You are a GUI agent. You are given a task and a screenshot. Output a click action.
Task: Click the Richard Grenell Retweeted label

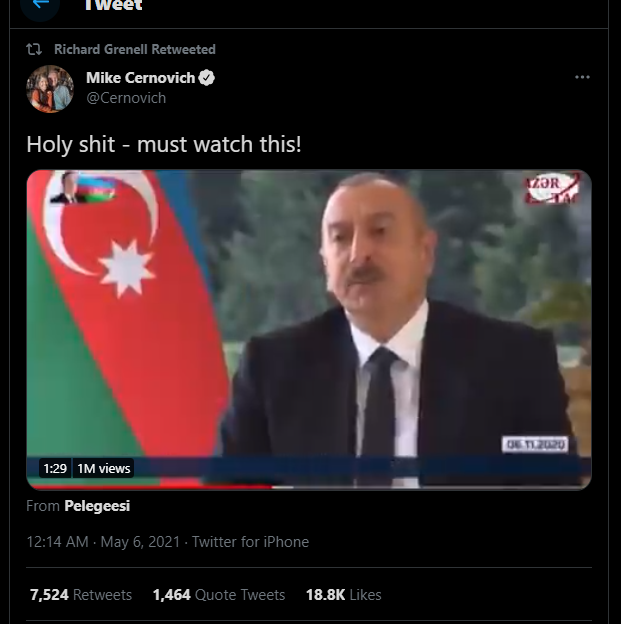tap(135, 49)
